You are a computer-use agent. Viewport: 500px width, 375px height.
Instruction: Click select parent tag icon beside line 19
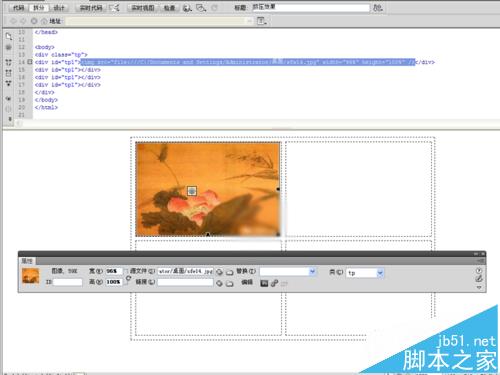pos(9,99)
